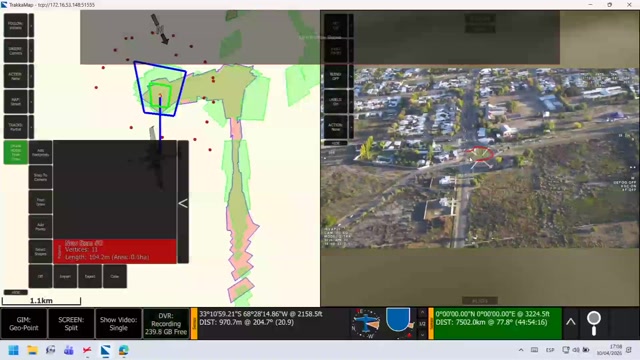Click the orange Sensor tab strip
The width and height of the screenshot is (640, 360).
[194, 324]
